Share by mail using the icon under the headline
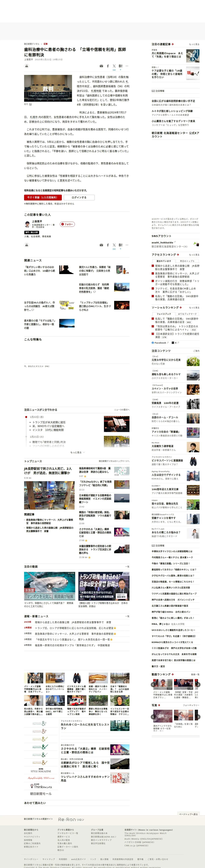The width and height of the screenshot is (205, 868). click(x=101, y=66)
